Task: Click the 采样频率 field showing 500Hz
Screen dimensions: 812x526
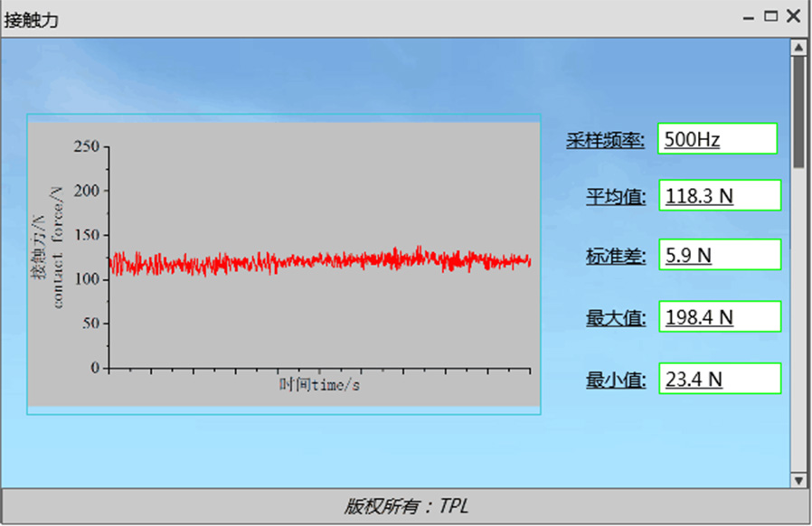Action: 717,139
